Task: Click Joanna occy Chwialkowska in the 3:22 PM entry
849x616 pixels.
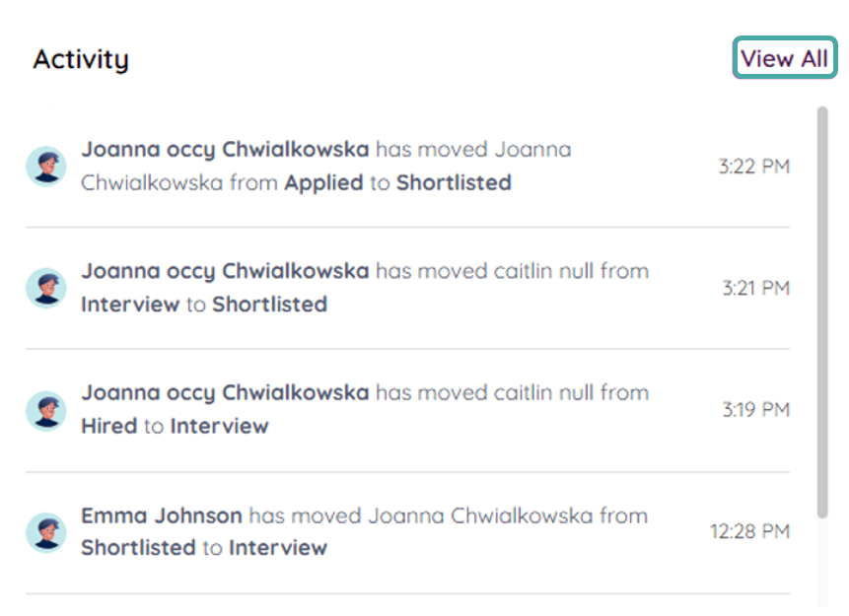Action: pos(225,150)
